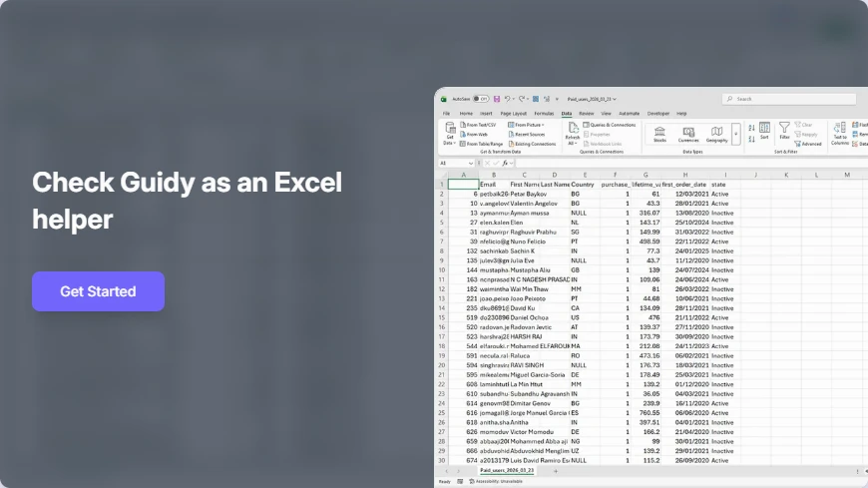The image size is (868, 488).
Task: Select row 15 header
Action: 442,318
